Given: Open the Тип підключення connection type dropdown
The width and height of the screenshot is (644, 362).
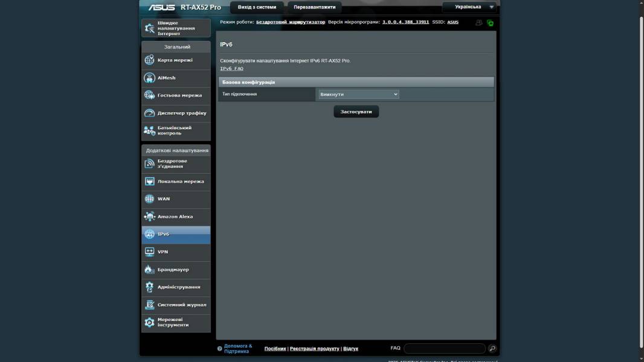Looking at the screenshot, I should 358,95.
